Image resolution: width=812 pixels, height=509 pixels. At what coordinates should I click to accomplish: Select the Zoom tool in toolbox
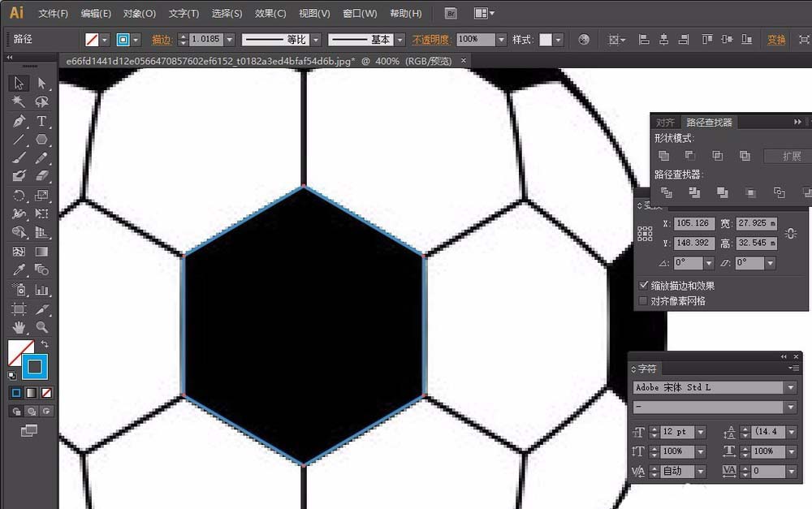pos(41,327)
